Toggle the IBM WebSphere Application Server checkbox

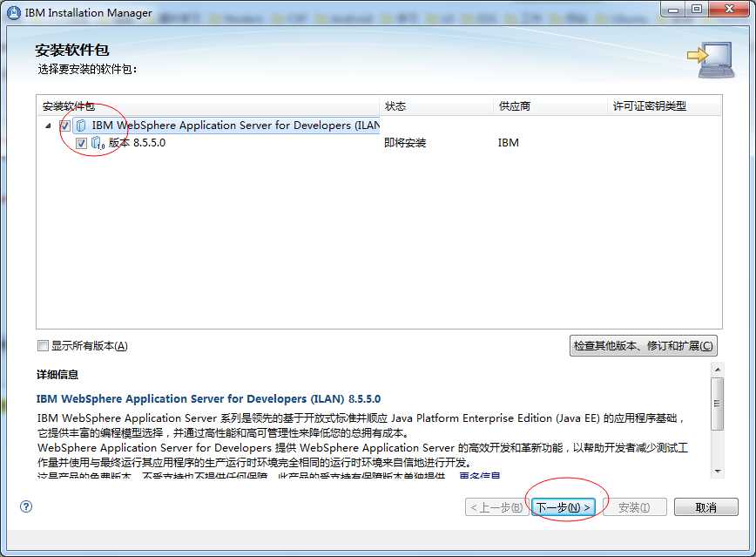click(65, 126)
